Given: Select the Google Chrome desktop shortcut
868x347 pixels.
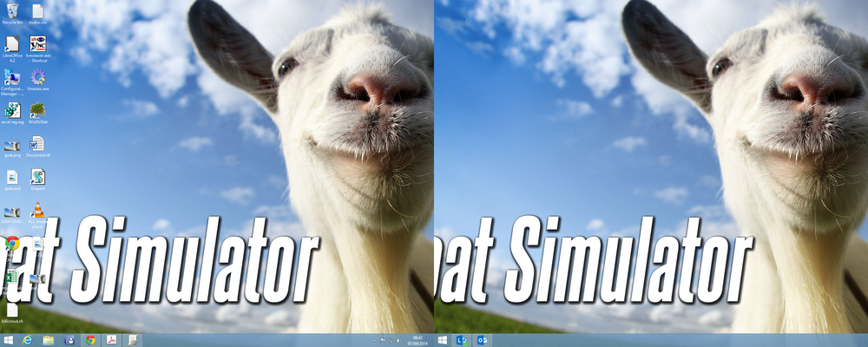Looking at the screenshot, I should [x=12, y=243].
